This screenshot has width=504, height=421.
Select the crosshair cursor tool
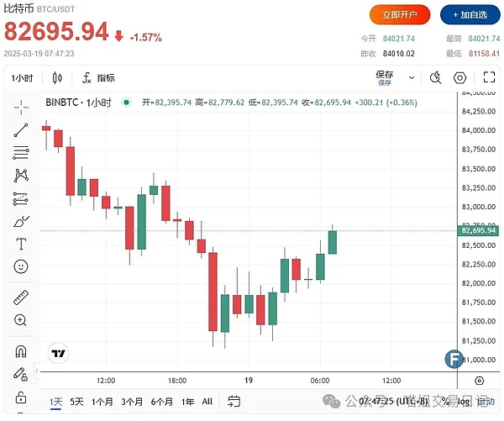[x=21, y=106]
